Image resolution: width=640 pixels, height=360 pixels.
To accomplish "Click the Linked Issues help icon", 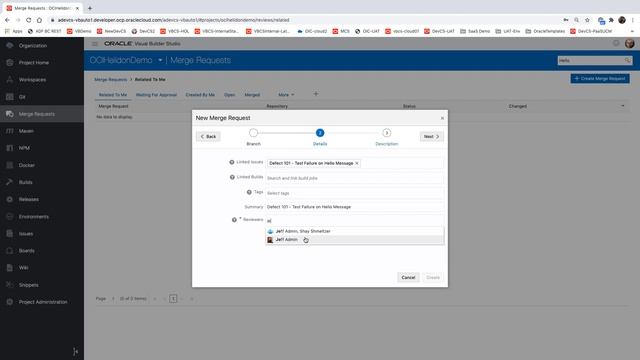I will (x=232, y=162).
